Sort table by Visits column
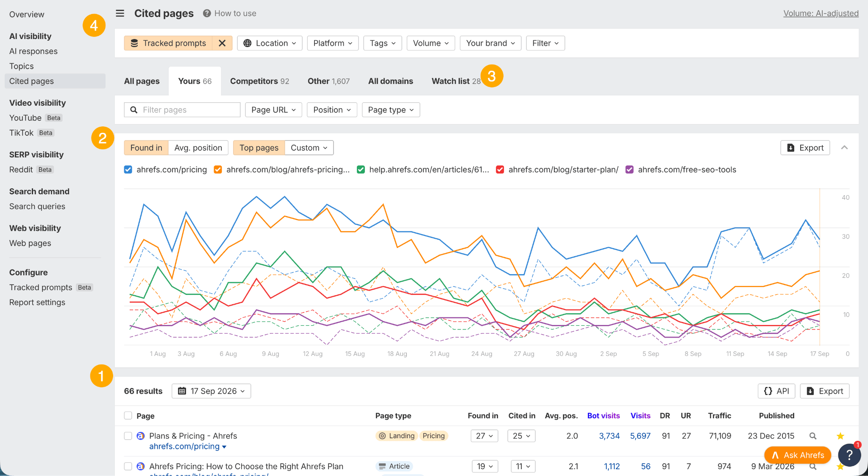 pos(640,416)
